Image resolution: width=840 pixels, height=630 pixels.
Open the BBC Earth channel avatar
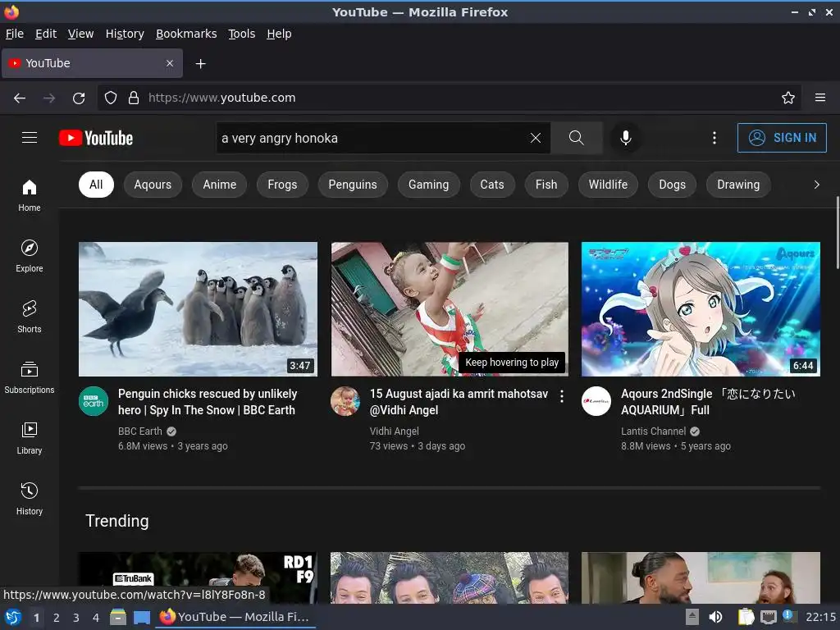point(94,400)
